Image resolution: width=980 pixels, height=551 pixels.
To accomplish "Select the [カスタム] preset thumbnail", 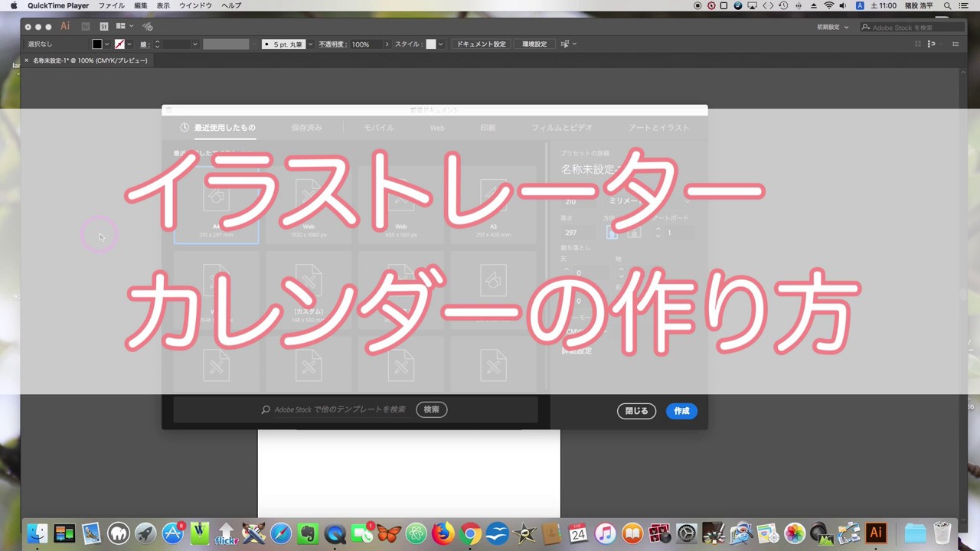I will tap(309, 289).
